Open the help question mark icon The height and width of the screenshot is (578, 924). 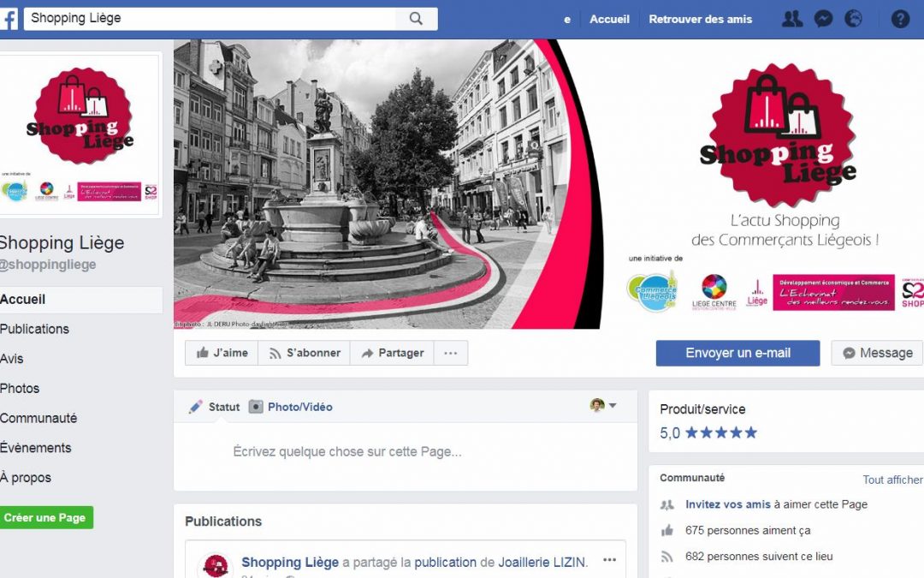pos(900,19)
